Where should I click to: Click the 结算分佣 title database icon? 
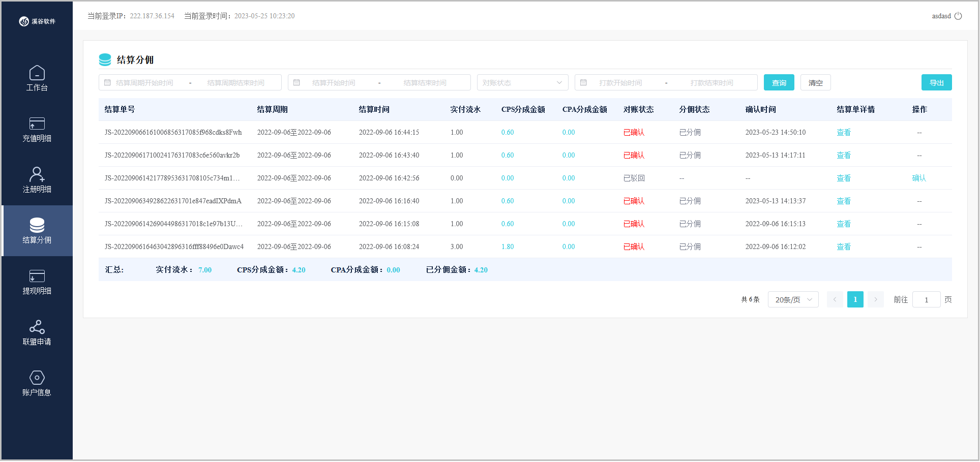click(105, 59)
